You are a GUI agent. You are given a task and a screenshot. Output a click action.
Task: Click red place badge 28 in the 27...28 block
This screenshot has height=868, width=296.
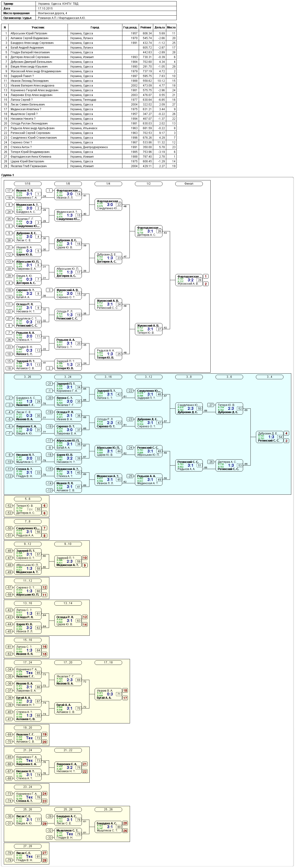point(45,860)
